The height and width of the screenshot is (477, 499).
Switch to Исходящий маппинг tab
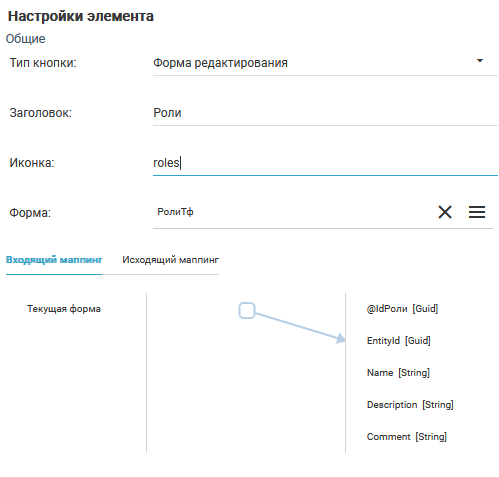click(x=170, y=260)
